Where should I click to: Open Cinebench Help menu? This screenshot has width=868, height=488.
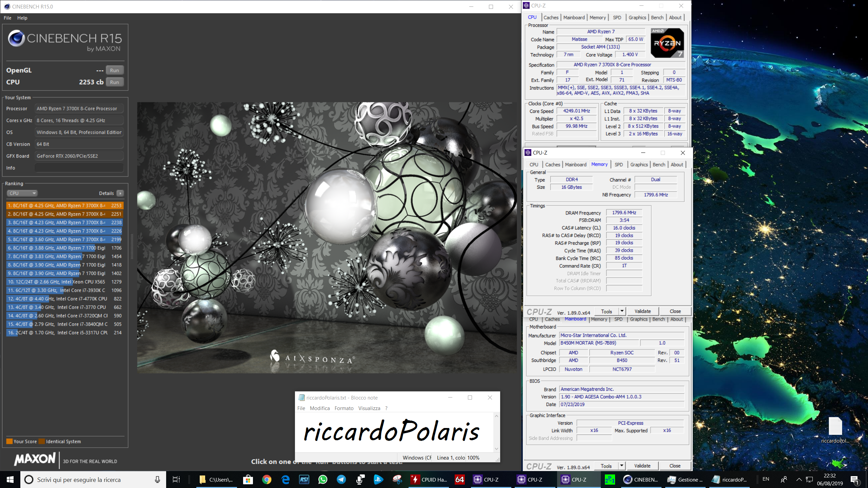22,18
